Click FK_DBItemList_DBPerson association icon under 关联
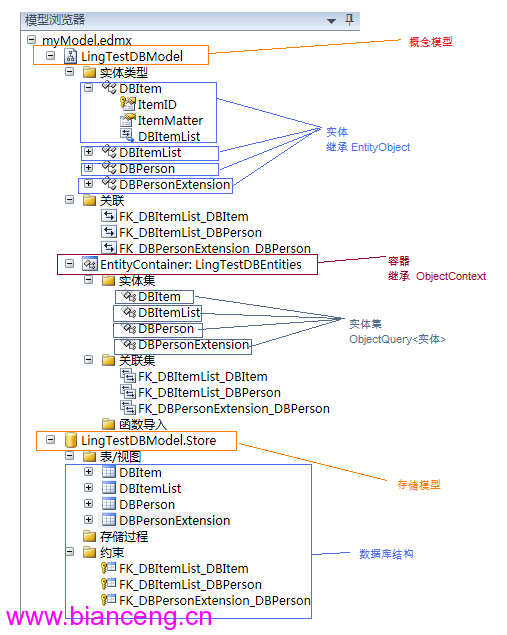The height and width of the screenshot is (635, 507). pyautogui.click(x=109, y=232)
